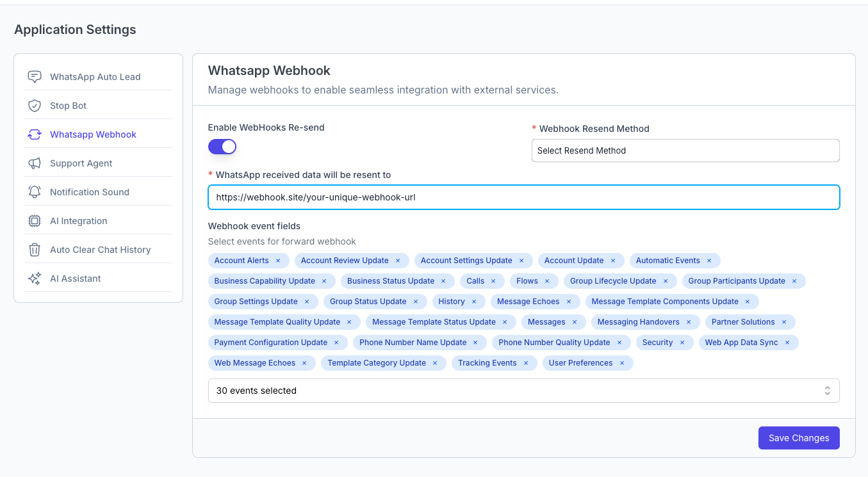Remove the Account Settings Update tag
Image resolution: width=868 pixels, height=477 pixels.
coord(521,261)
